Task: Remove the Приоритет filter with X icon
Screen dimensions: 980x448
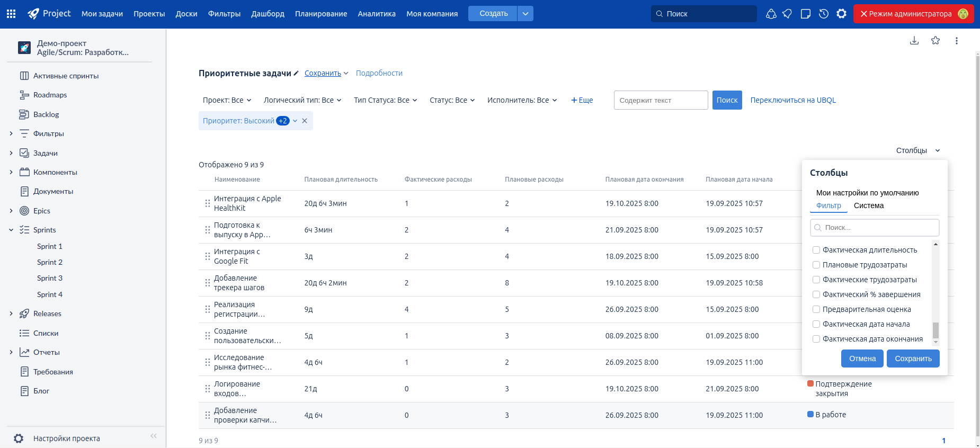Action: click(305, 121)
